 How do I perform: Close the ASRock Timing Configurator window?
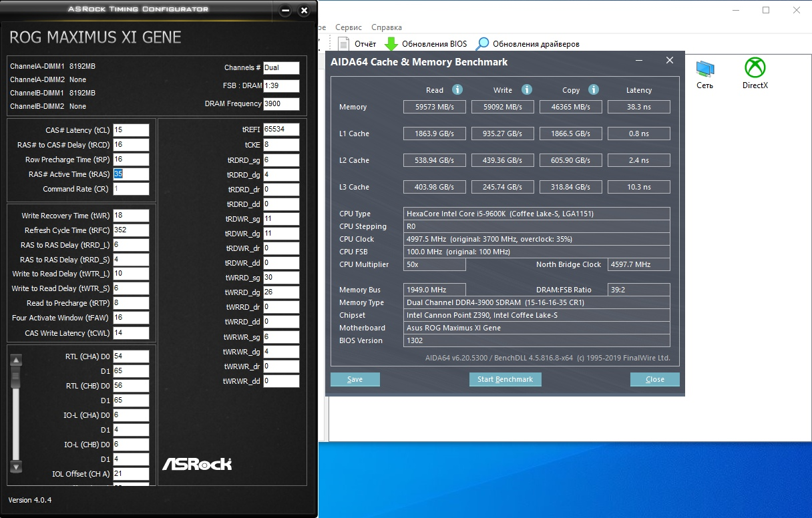(304, 11)
